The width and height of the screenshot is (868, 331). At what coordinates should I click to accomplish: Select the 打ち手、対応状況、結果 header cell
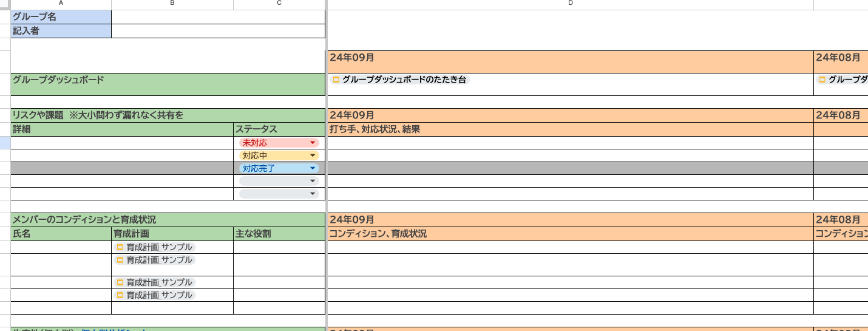[571, 129]
